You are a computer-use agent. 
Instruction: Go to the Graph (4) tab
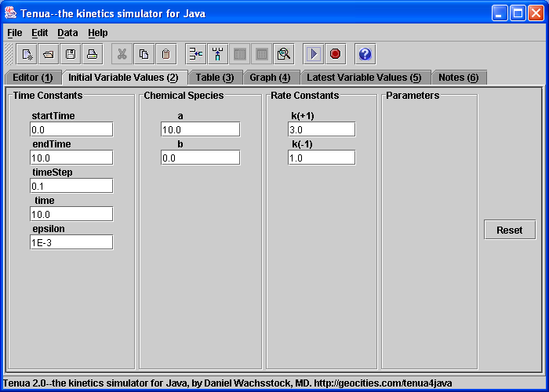click(270, 78)
